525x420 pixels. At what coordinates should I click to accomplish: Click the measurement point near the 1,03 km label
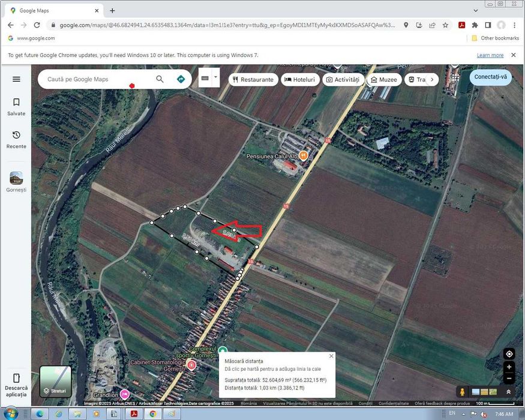click(x=234, y=230)
